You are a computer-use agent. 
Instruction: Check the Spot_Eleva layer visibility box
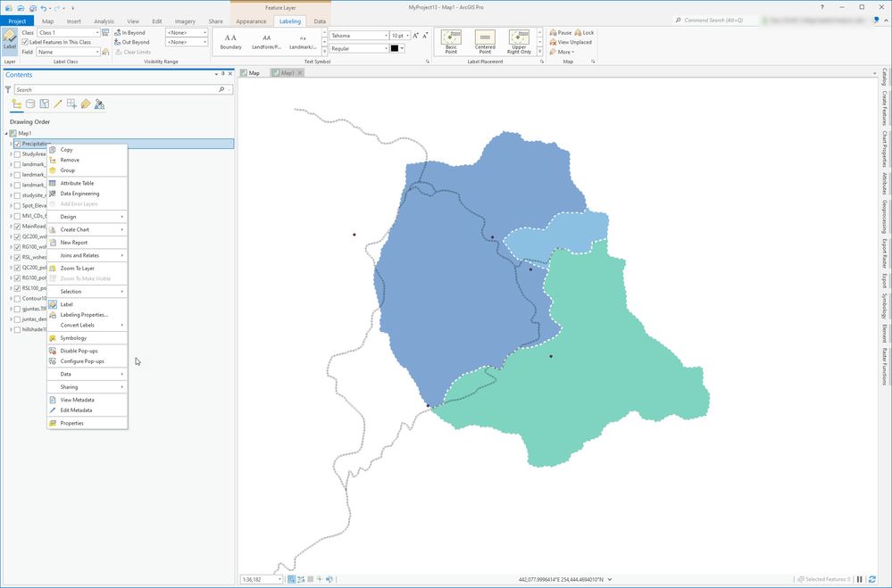coord(18,206)
